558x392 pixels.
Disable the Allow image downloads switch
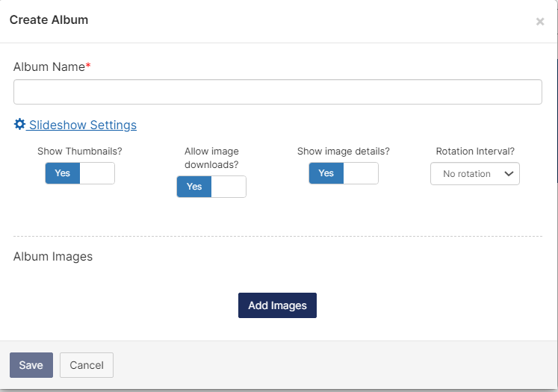(211, 187)
